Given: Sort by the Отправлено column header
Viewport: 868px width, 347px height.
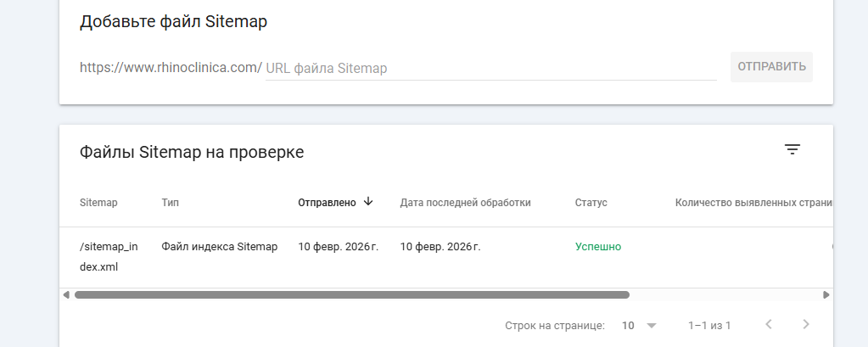Looking at the screenshot, I should (x=327, y=203).
